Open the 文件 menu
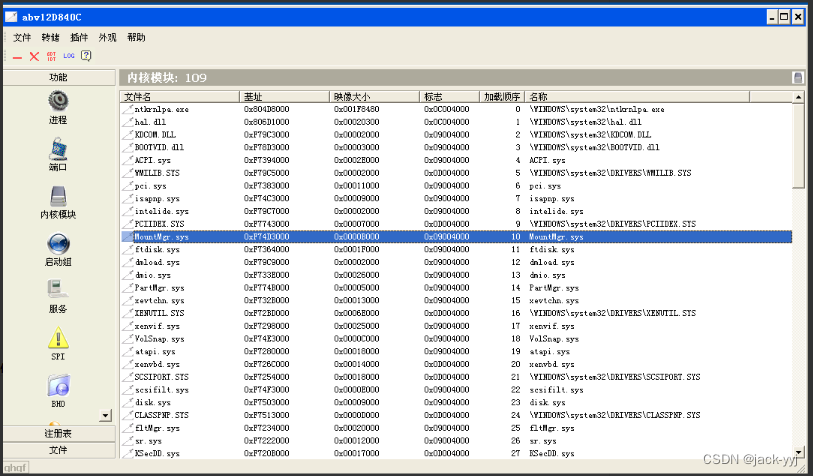The width and height of the screenshot is (813, 476). [22, 37]
